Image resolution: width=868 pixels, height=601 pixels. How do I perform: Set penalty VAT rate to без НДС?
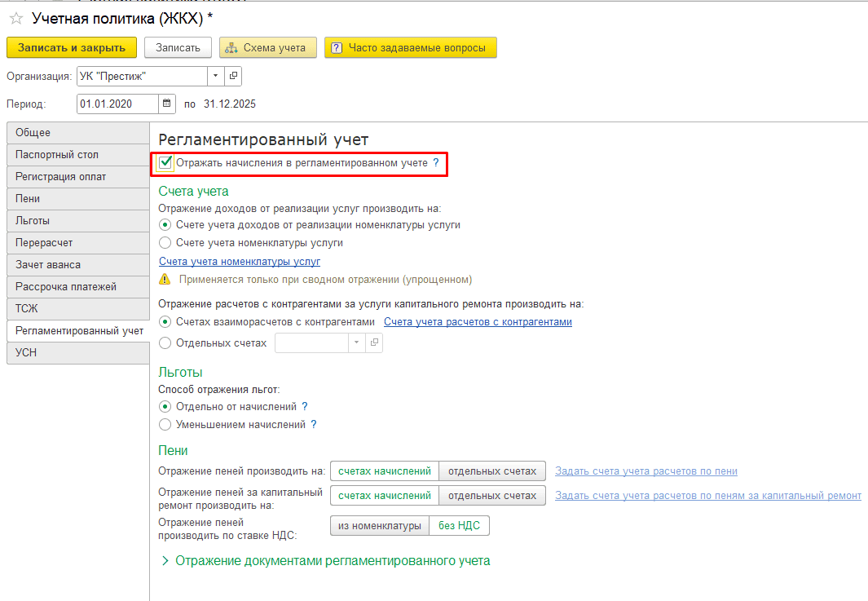click(459, 526)
